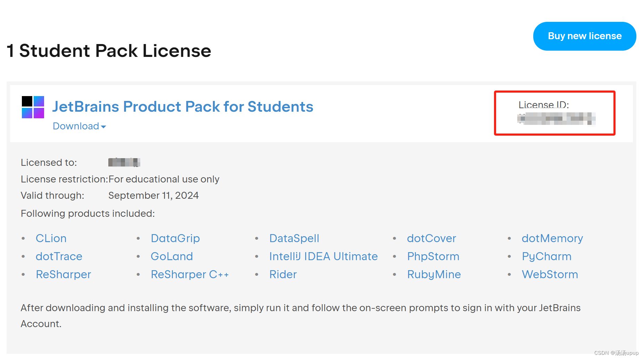Open the RubyMine product link
Screen dimensions: 644x359
pos(434,274)
